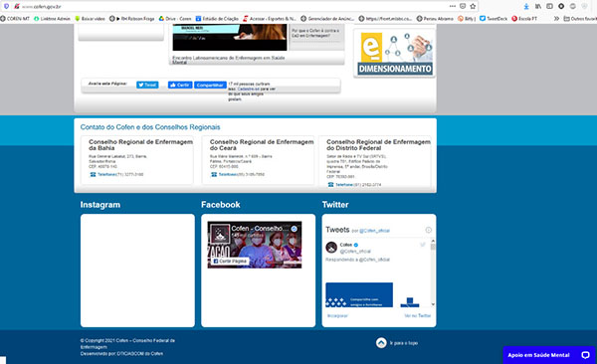The image size is (597, 364).
Task: Select Conselho Regional de Enfermagem da Bahia heading
Action: tap(140, 144)
